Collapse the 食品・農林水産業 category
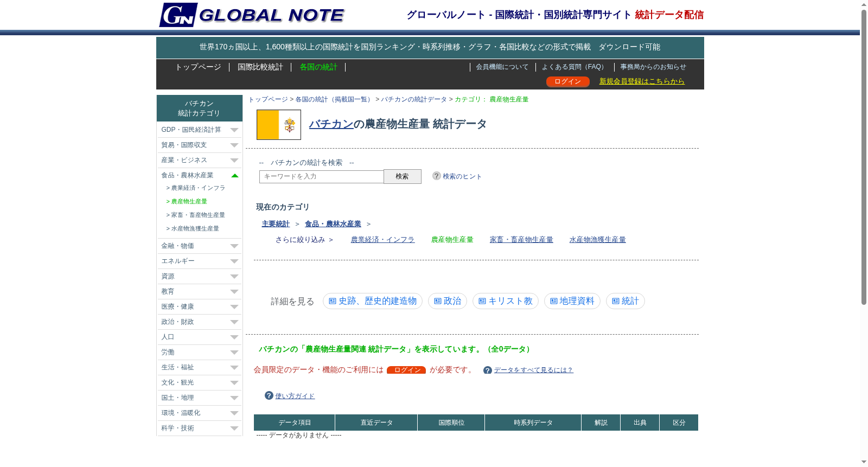 coord(200,175)
